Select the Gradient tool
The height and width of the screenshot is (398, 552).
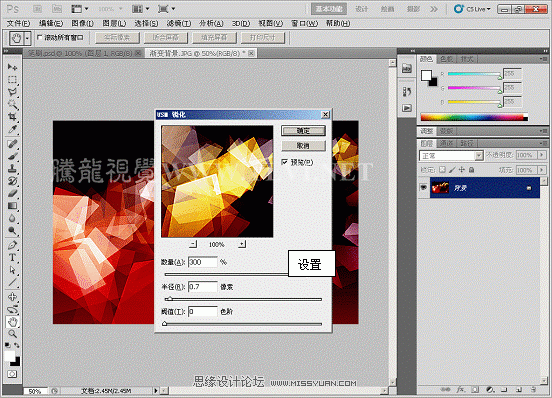click(12, 206)
